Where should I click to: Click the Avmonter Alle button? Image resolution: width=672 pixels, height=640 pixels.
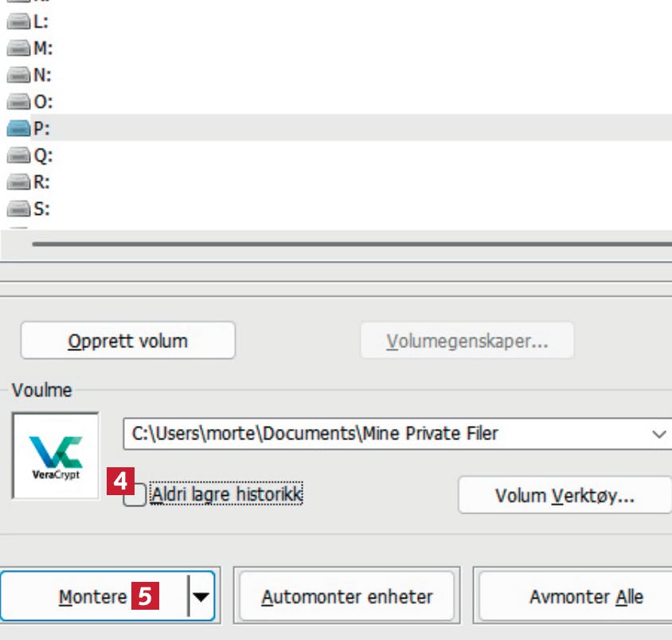(576, 596)
